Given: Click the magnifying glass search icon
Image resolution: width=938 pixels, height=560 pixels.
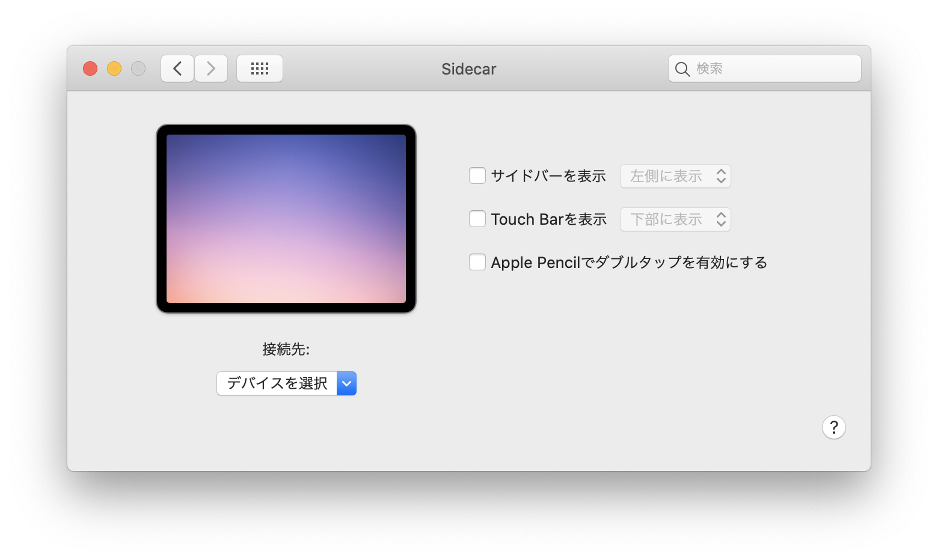Looking at the screenshot, I should click(x=682, y=69).
